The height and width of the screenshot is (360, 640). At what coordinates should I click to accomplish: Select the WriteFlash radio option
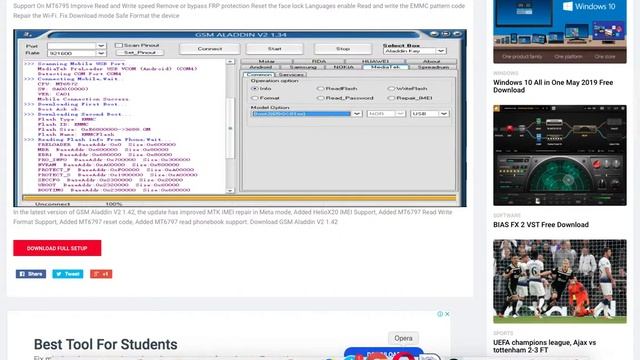(x=391, y=88)
